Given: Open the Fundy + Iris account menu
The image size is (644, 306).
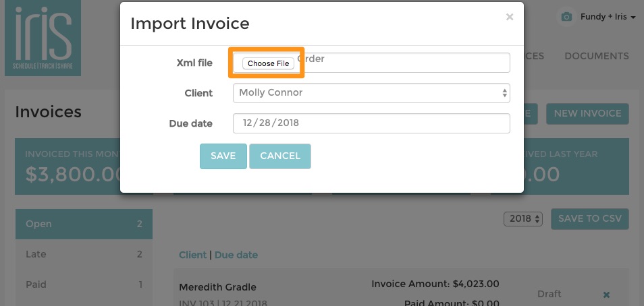Looking at the screenshot, I should pyautogui.click(x=608, y=17).
